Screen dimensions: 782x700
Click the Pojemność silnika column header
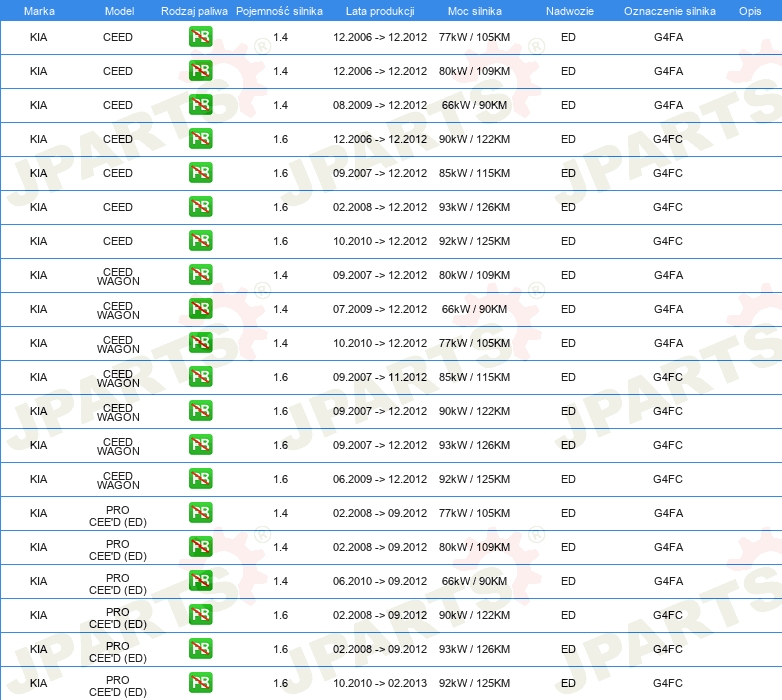click(279, 11)
